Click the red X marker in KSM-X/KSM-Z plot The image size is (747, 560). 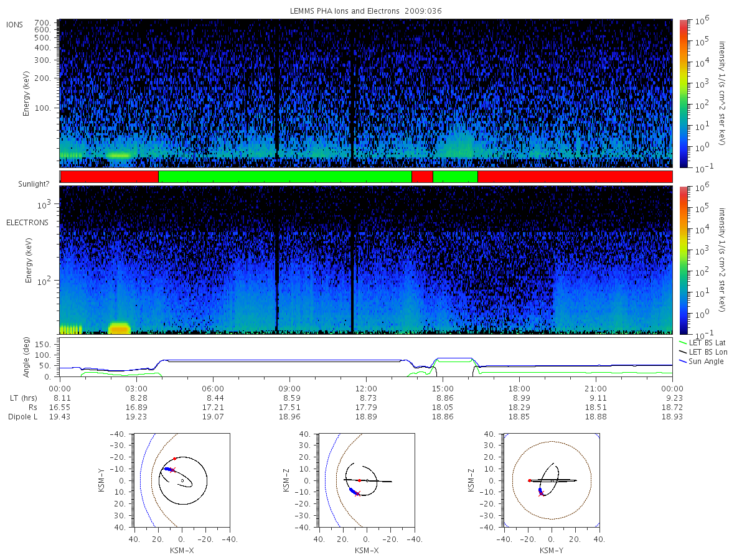(x=357, y=493)
